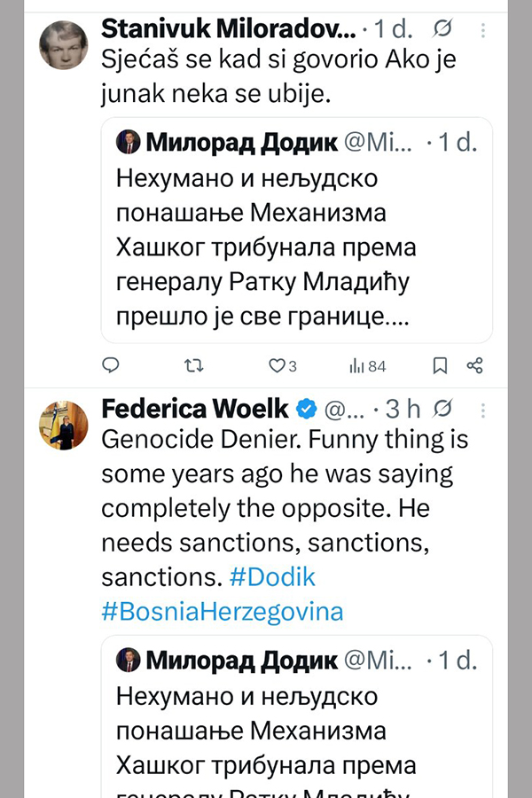Reply to Stanivuk Miloradov's tweet
This screenshot has width=532, height=798.
coord(111,365)
